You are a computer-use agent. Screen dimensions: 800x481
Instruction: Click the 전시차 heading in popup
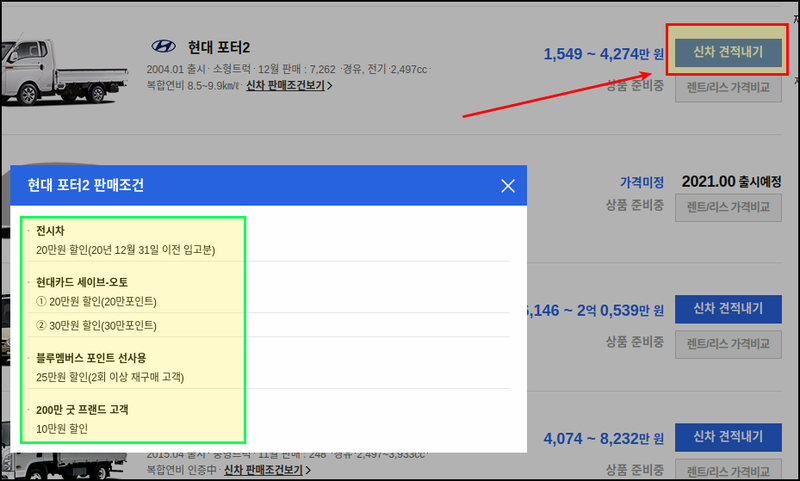[50, 231]
